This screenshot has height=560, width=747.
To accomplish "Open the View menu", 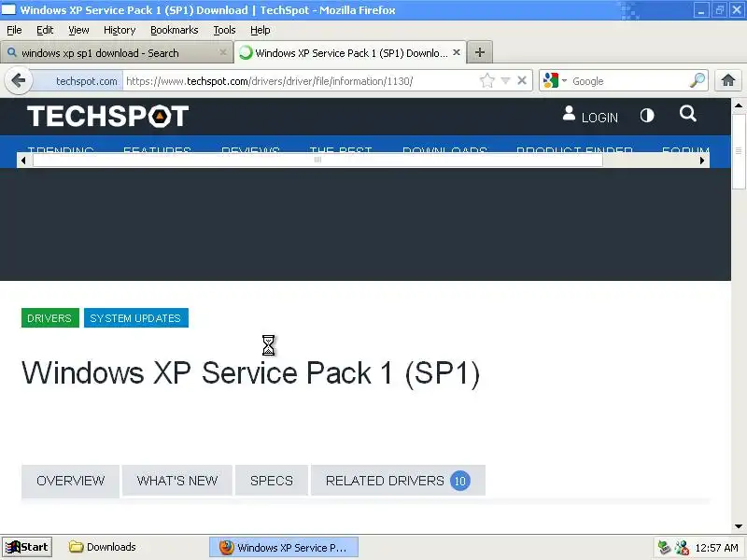I will click(78, 30).
